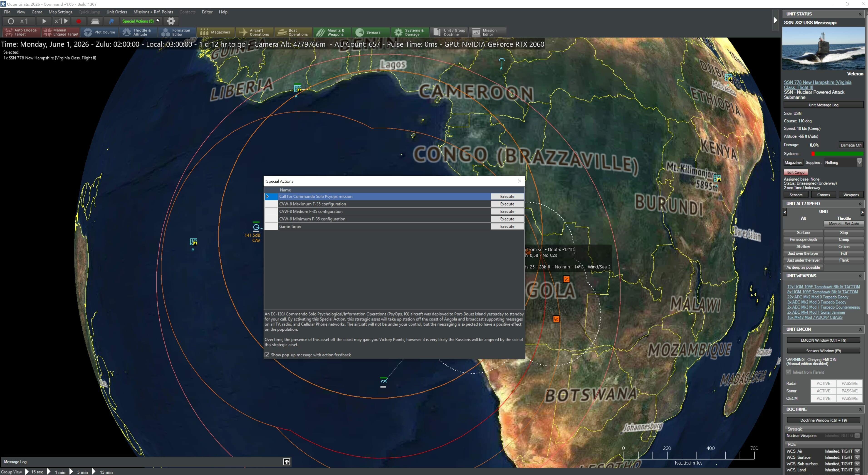Open the Mounts & Weapons window
Screen dimensions: 868x475
point(331,32)
